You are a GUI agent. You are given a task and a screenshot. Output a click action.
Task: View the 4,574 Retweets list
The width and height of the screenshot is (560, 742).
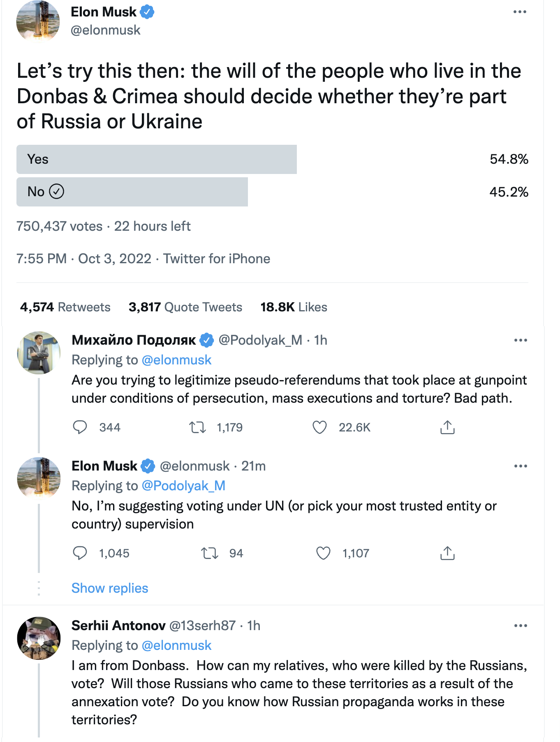click(65, 307)
